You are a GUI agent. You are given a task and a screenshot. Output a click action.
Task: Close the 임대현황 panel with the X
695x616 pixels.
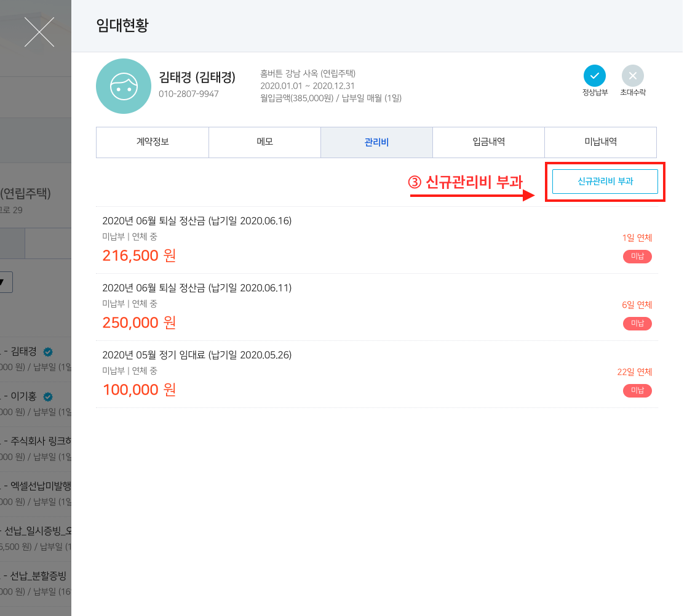pyautogui.click(x=39, y=32)
